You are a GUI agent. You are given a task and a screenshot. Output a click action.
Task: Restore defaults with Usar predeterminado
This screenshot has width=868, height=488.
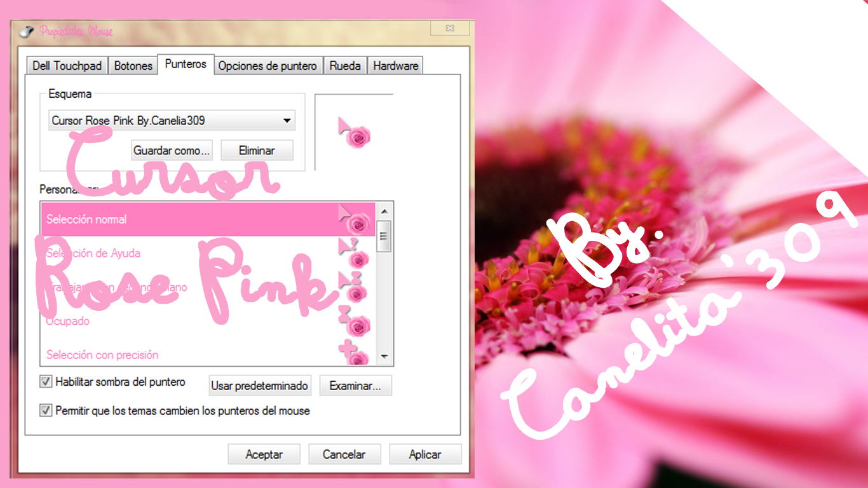coord(259,385)
